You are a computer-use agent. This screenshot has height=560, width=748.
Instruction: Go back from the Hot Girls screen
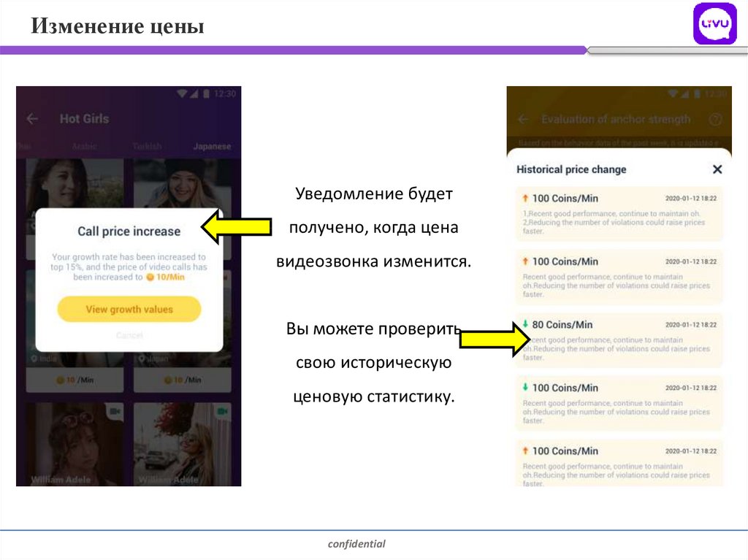click(32, 118)
